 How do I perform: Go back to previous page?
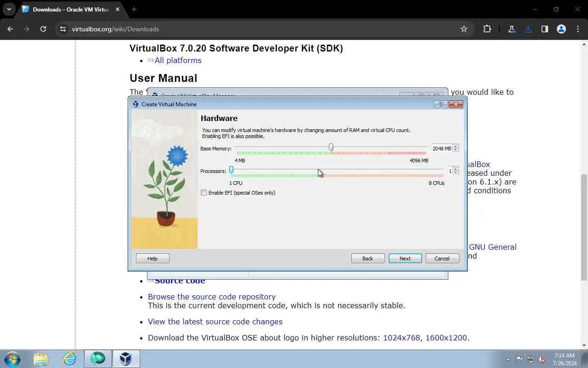point(10,29)
